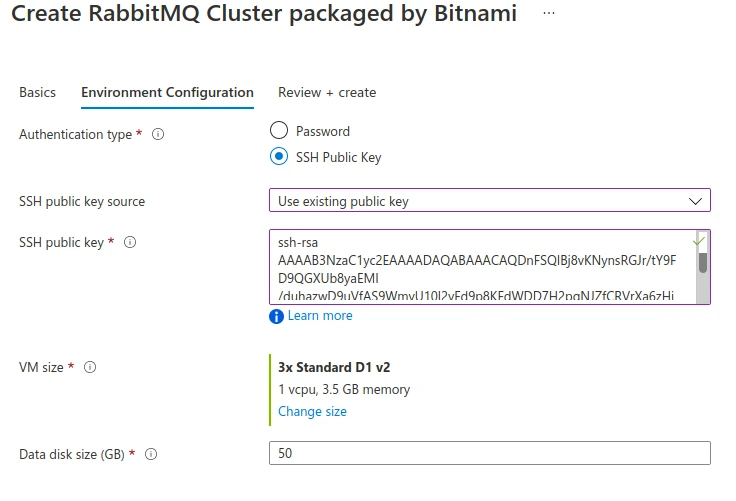Click inside the SSH public key textarea
This screenshot has height=501, width=736.
pyautogui.click(x=480, y=270)
